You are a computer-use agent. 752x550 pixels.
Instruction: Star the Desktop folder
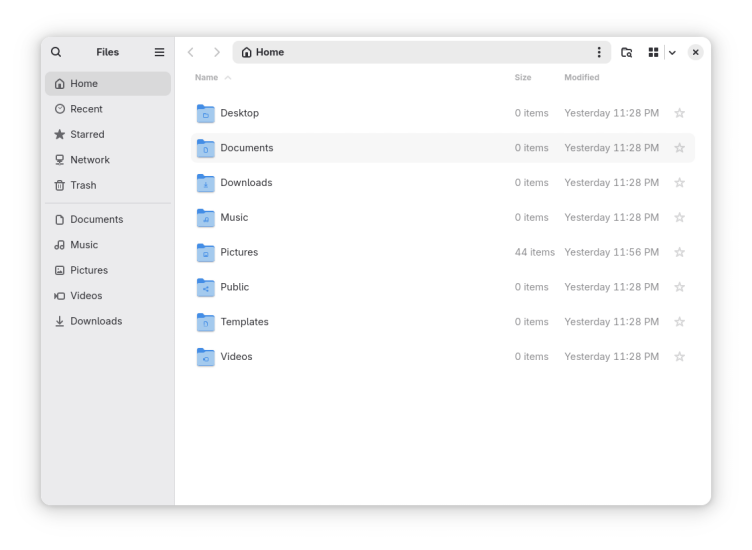(679, 113)
